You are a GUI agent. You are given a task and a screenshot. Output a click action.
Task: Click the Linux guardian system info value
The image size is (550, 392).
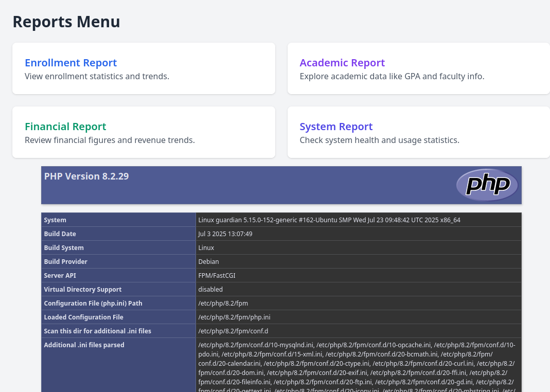(329, 220)
